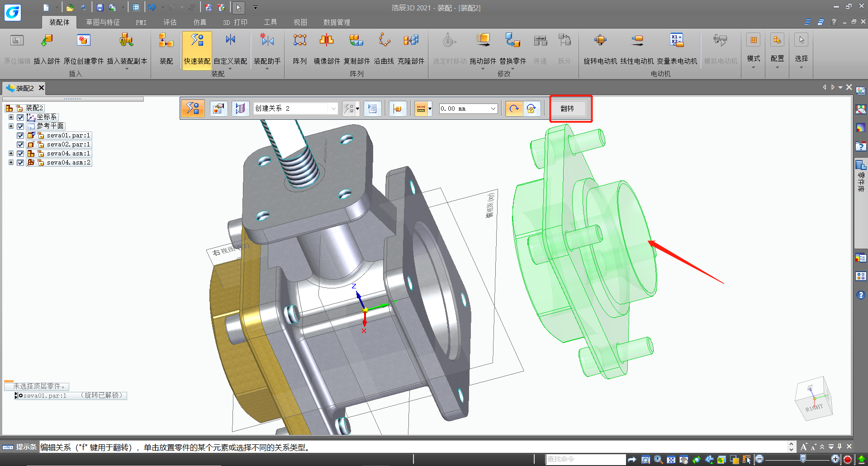Click the zoom out minus button

tap(759, 459)
